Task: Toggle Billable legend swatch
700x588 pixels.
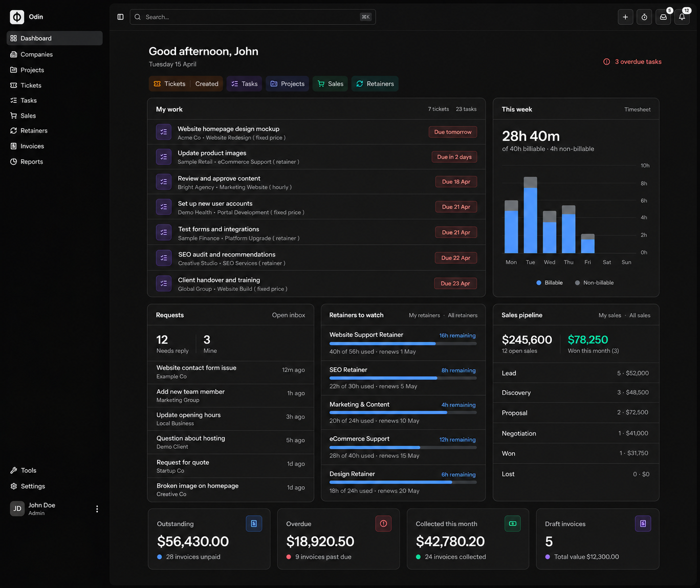Action: point(539,282)
